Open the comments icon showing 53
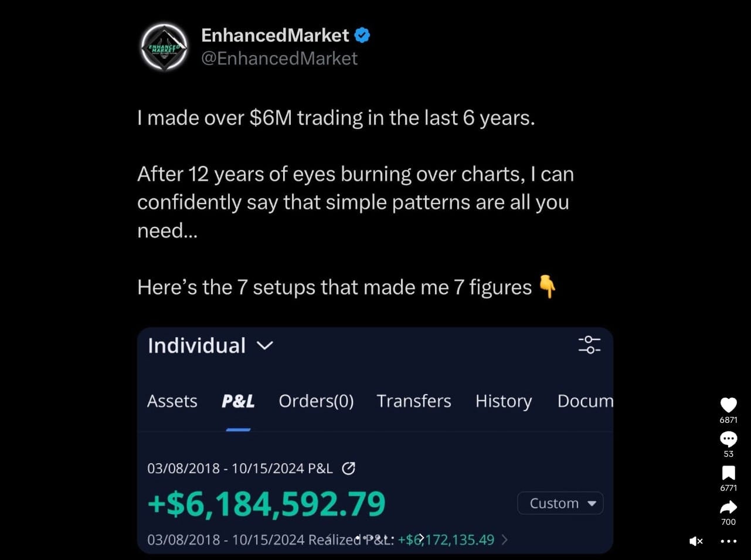The image size is (751, 560). (728, 439)
